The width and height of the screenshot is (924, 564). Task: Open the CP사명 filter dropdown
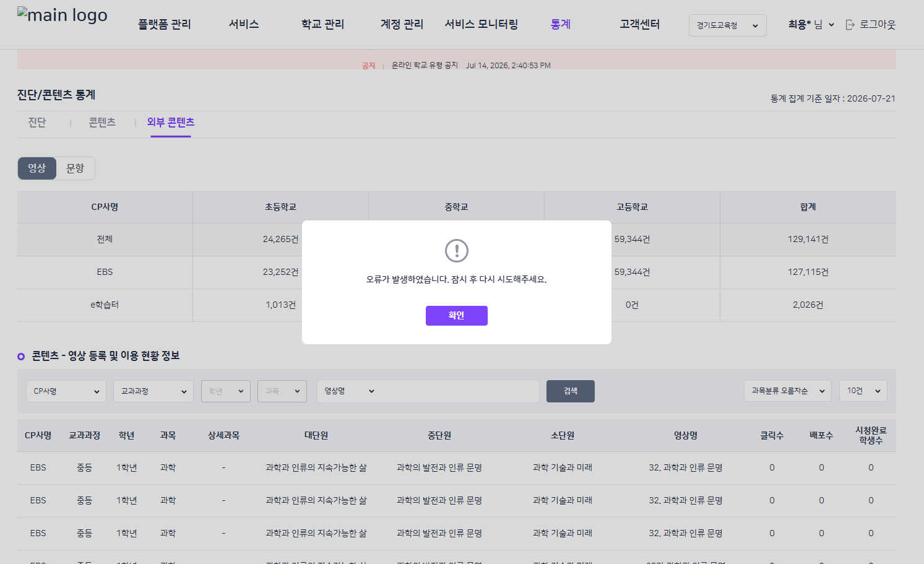pyautogui.click(x=66, y=391)
